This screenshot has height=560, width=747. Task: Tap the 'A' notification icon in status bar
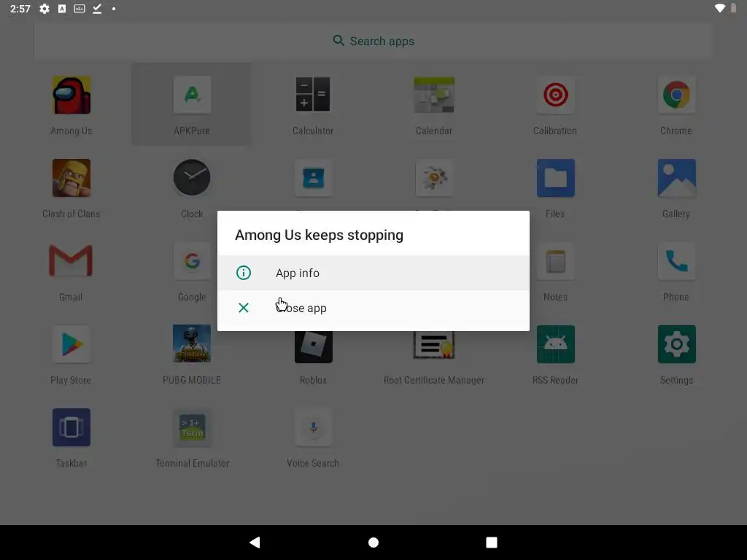[62, 9]
